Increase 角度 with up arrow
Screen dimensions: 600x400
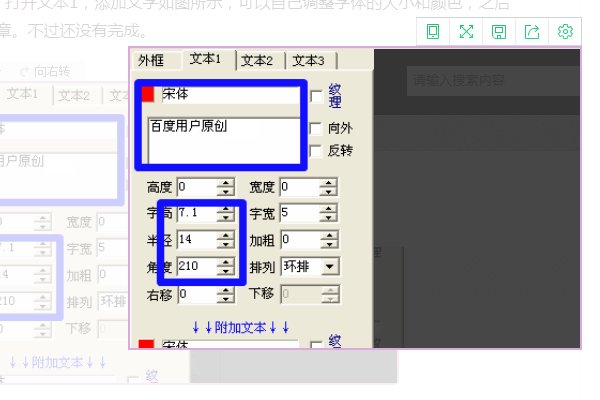(x=226, y=262)
